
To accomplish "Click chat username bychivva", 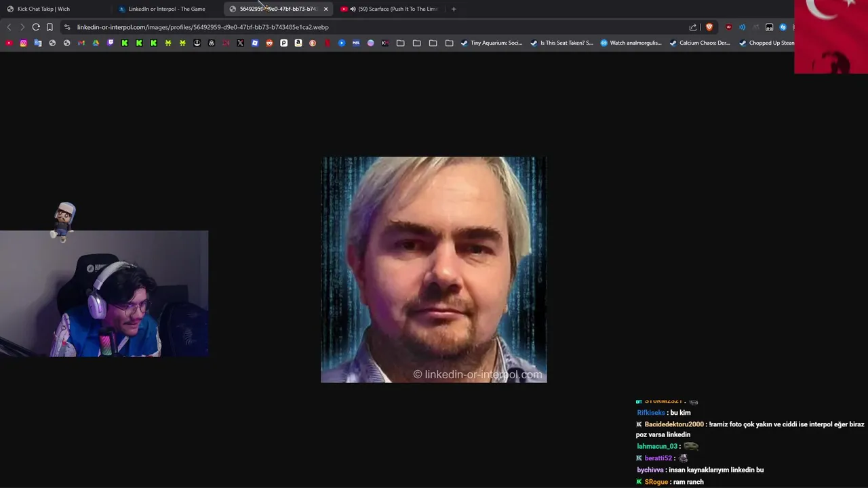I will [x=650, y=470].
